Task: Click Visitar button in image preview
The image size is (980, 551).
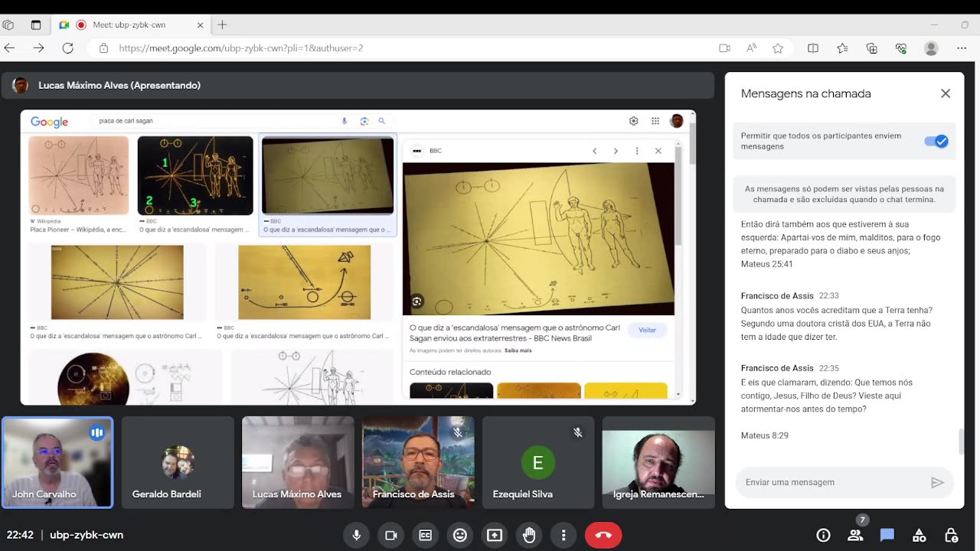Action: [x=648, y=330]
